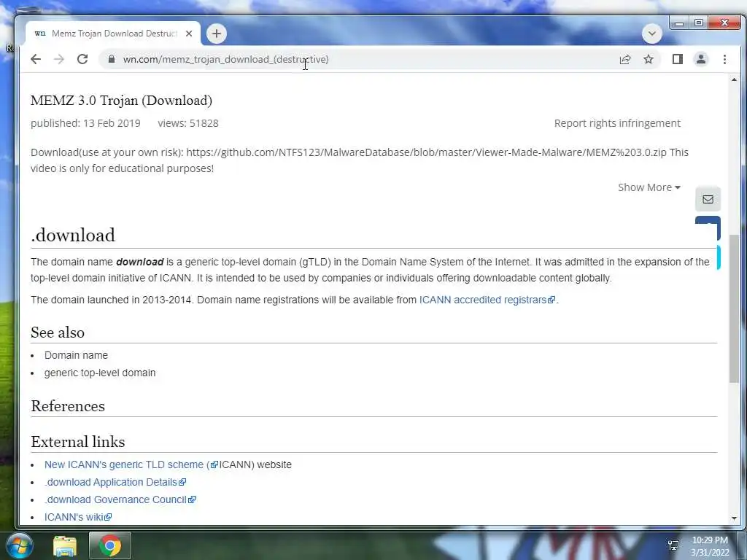Click the taskbar clock showing 10:29 PM
This screenshot has width=747, height=560.
(710, 546)
